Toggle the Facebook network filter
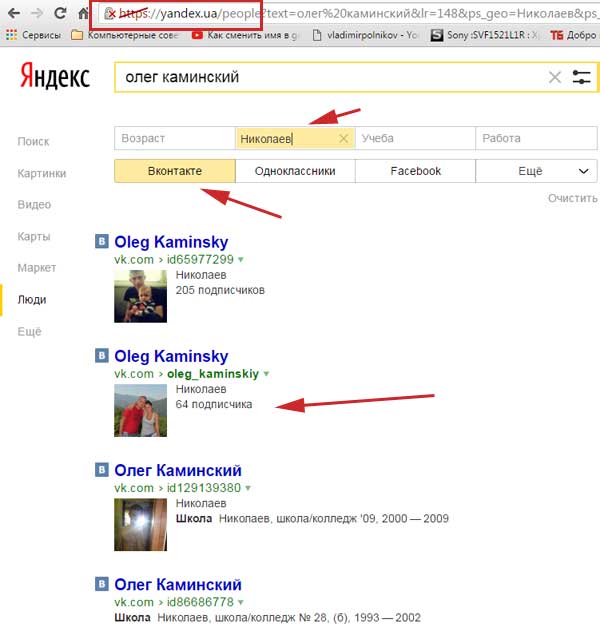The width and height of the screenshot is (600, 639). point(415,171)
